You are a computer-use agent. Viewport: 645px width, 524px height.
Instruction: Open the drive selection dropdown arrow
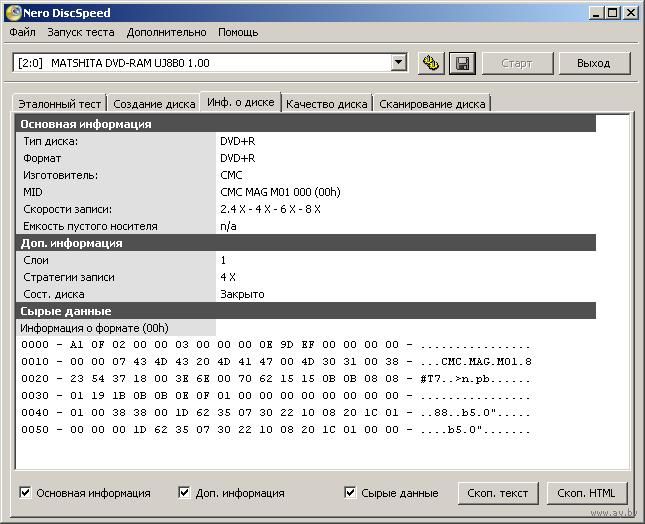398,63
